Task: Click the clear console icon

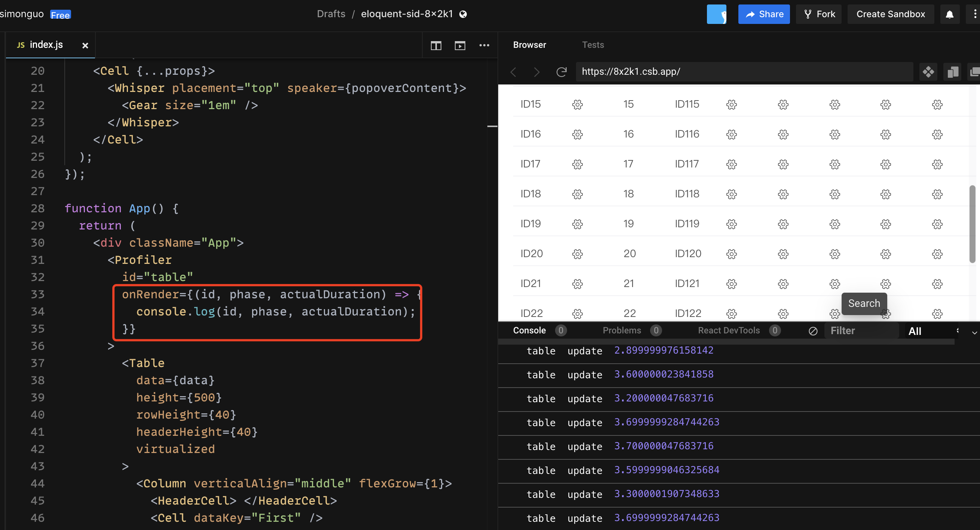Action: point(813,330)
